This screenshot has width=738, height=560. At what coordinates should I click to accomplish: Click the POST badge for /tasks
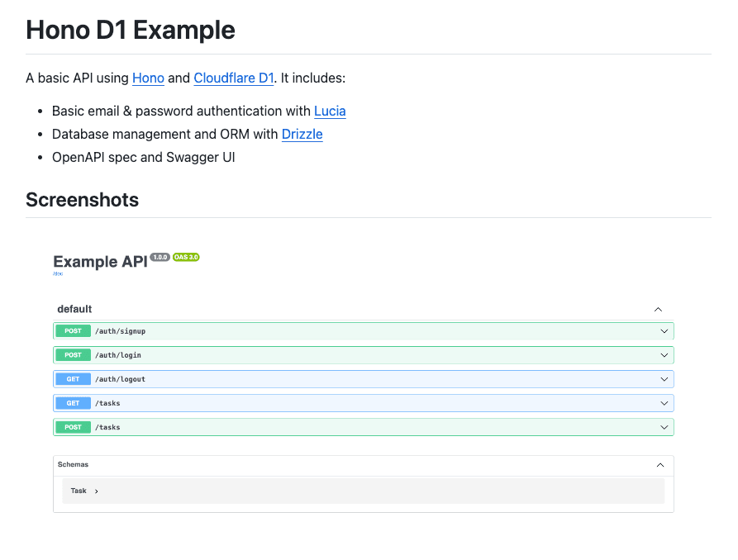coord(73,427)
